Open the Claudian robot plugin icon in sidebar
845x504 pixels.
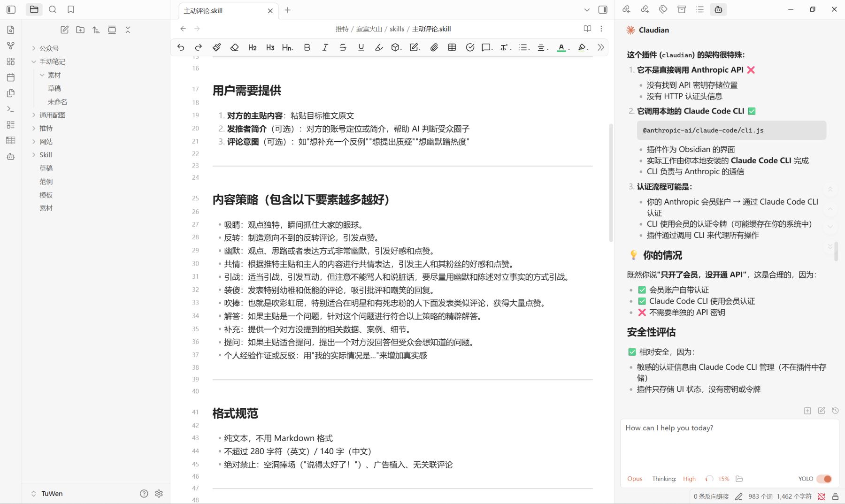[10, 157]
